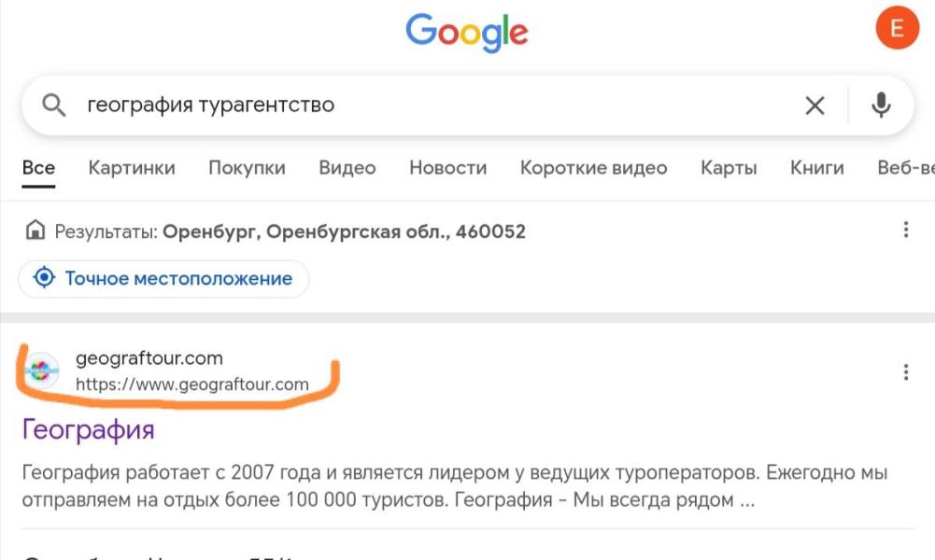Open the account avatar with letter E

897,28
